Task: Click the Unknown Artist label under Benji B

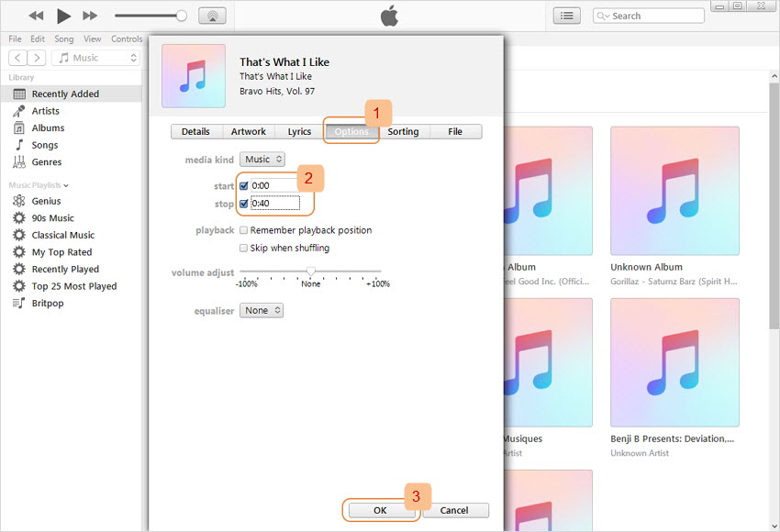Action: click(x=640, y=453)
